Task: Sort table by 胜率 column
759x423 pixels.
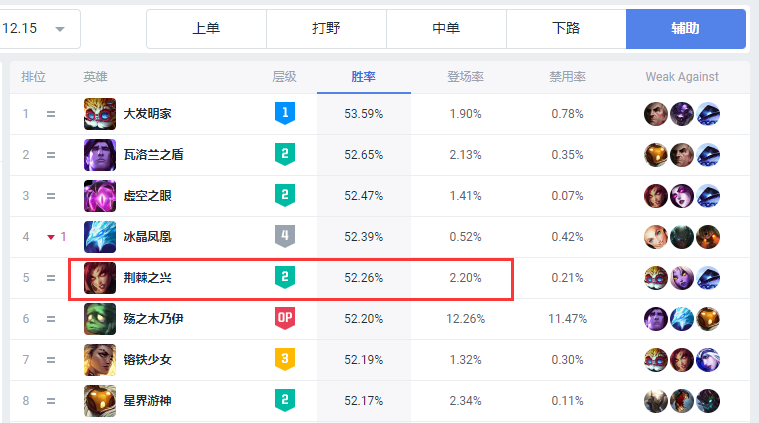Action: point(364,77)
